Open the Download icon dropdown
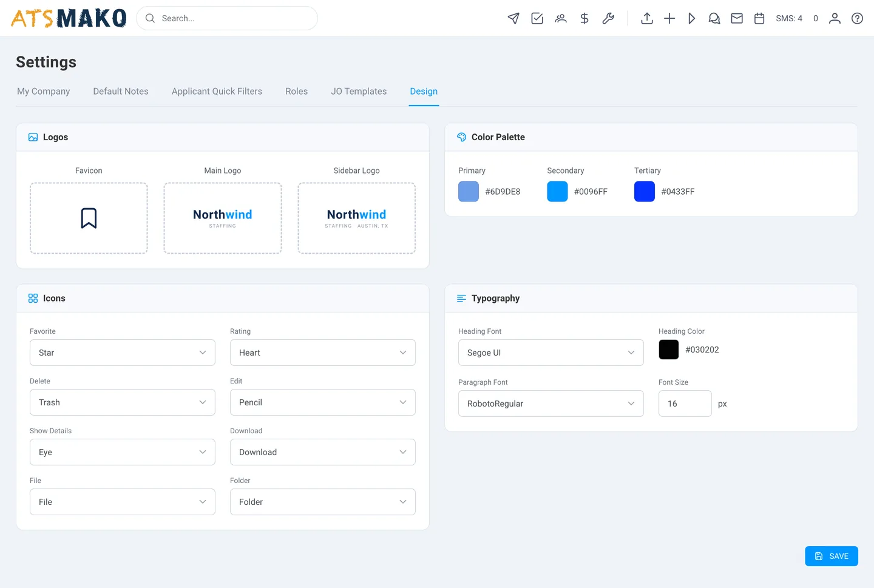 [323, 452]
